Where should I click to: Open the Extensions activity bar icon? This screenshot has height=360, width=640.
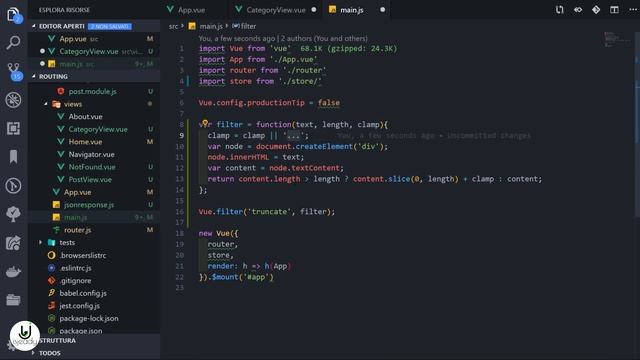(13, 129)
